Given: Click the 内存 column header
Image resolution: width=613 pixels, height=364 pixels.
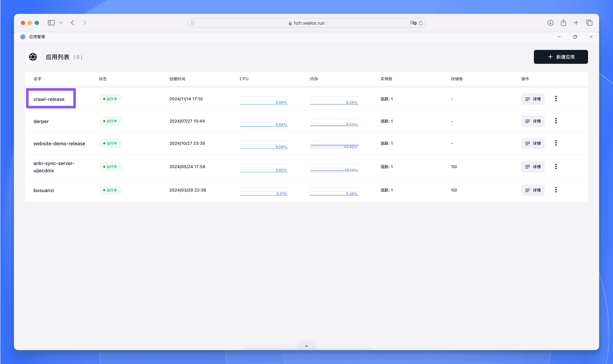Looking at the screenshot, I should (314, 79).
